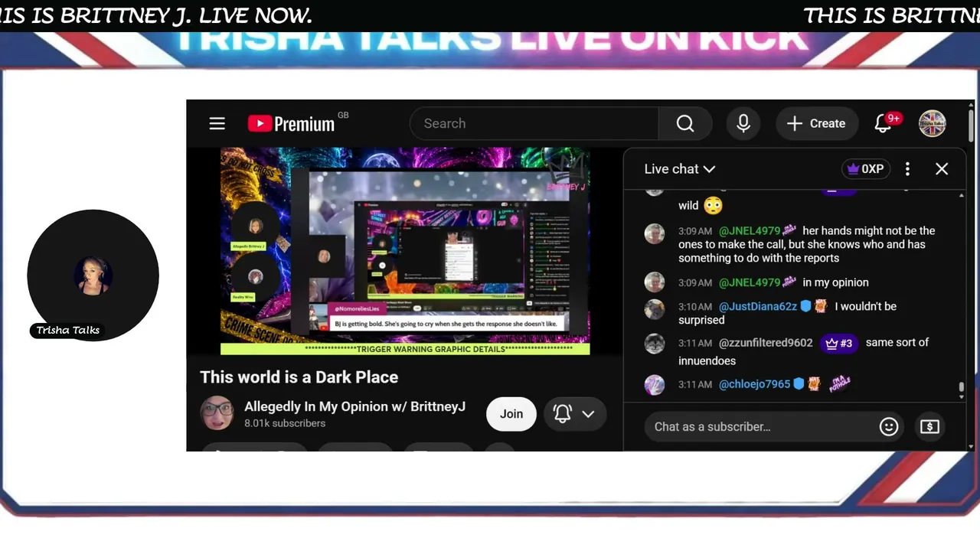
Task: Click username @JustDiana62z in chat
Action: [x=758, y=306]
